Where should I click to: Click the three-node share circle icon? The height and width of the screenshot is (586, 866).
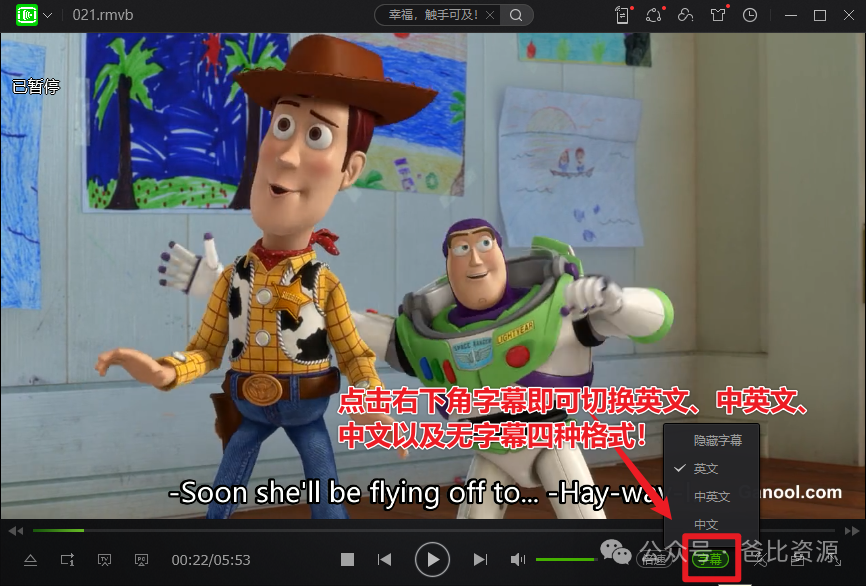point(654,15)
